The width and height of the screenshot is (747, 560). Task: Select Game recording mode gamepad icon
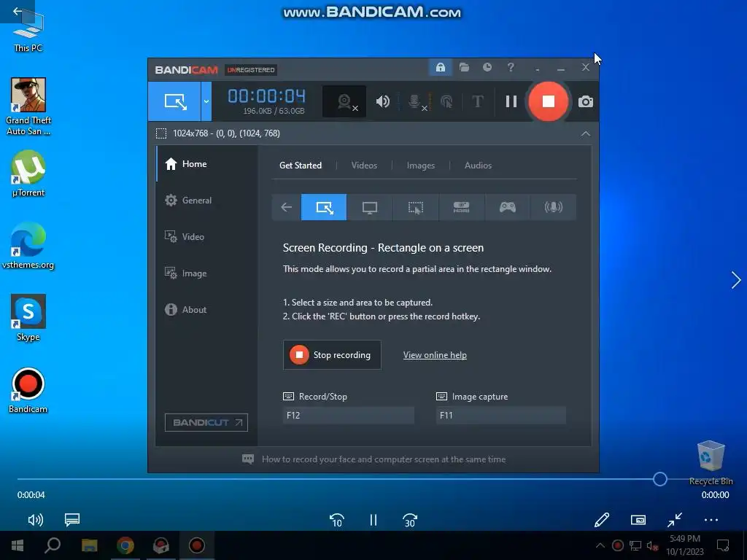coord(508,207)
